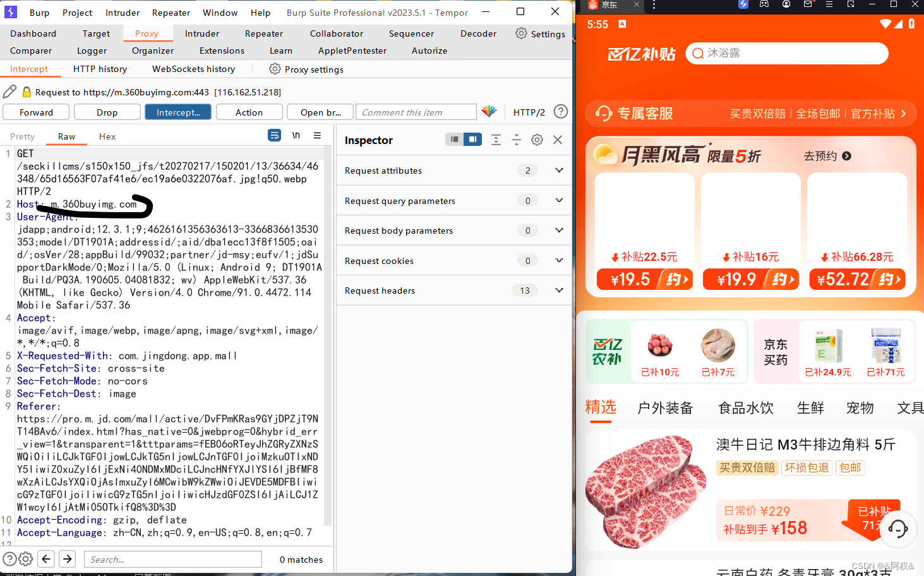Toggle the \n non-printable characters button
Screen dimensions: 924x576
pyautogui.click(x=296, y=135)
